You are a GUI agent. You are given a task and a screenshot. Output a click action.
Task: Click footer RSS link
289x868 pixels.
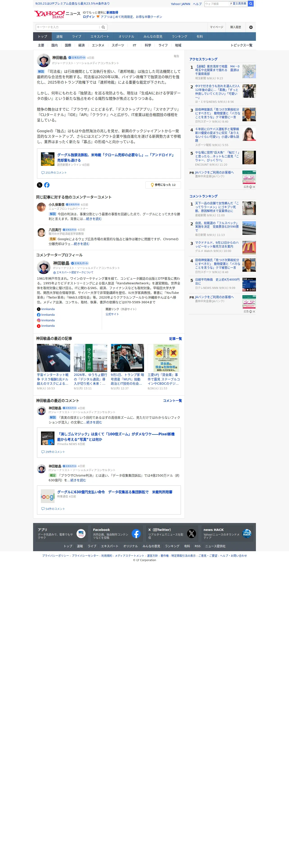coord(197,546)
